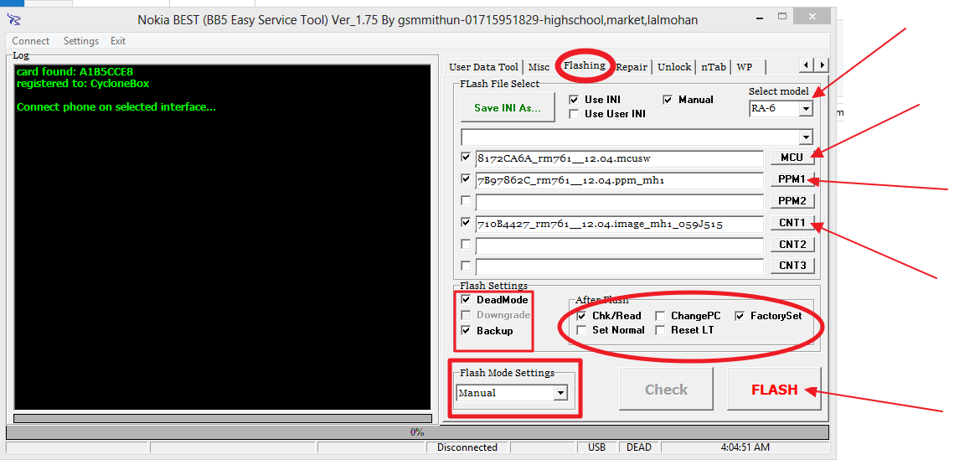
Task: Click the CNT3 browse button
Action: (792, 266)
